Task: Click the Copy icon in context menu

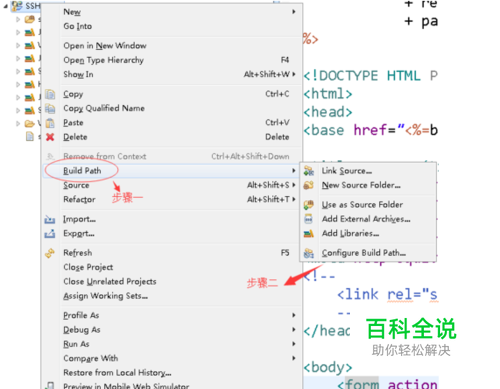Action: click(50, 94)
